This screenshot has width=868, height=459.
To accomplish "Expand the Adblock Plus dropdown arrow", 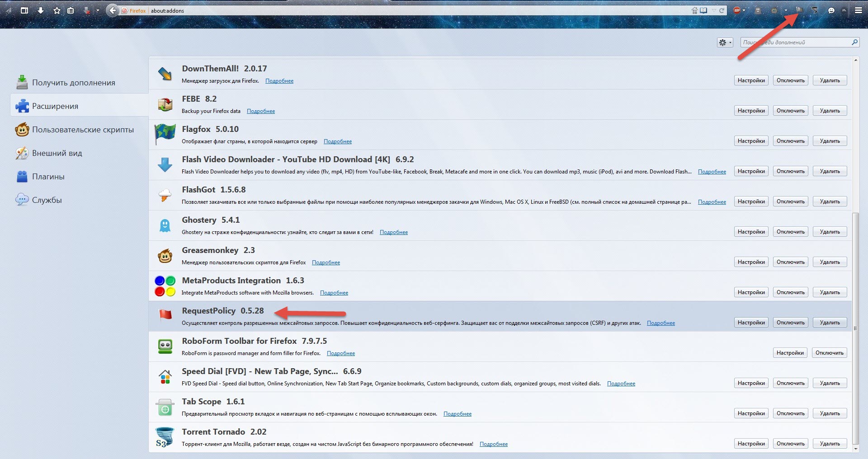I will (x=744, y=10).
